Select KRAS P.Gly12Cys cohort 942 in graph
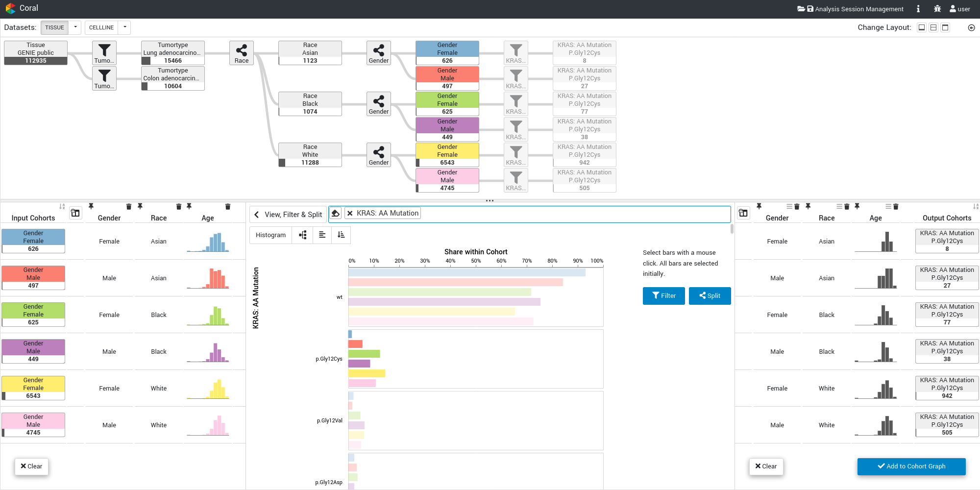This screenshot has width=980, height=490. click(585, 155)
